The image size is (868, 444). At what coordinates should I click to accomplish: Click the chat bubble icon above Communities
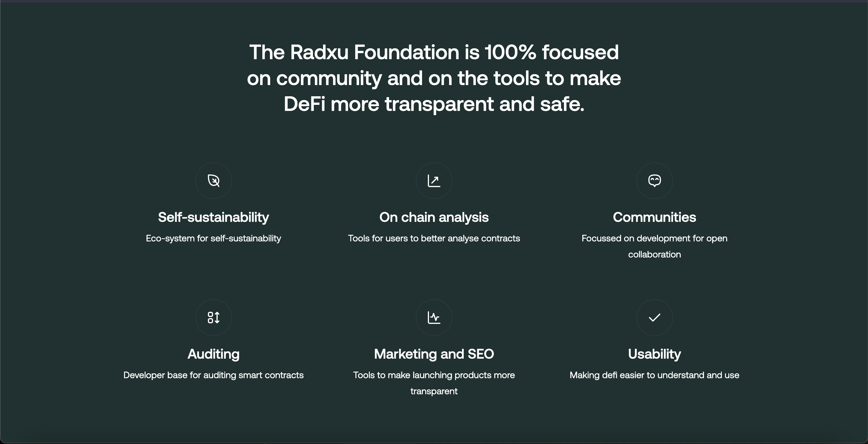654,181
